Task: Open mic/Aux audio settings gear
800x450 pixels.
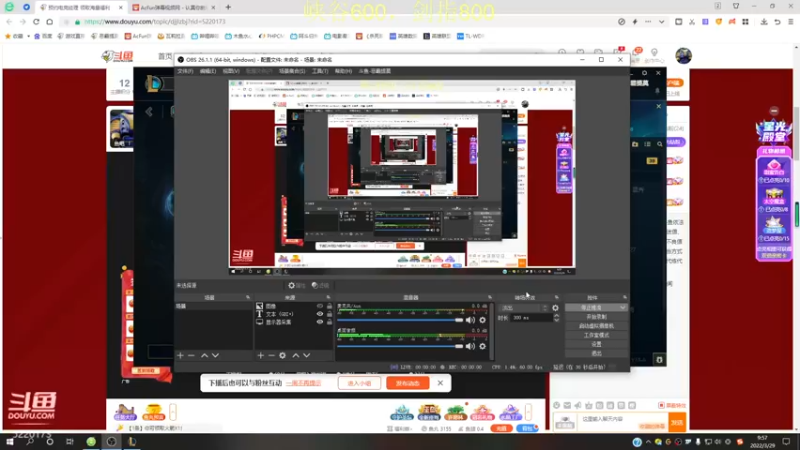Action: (x=482, y=320)
